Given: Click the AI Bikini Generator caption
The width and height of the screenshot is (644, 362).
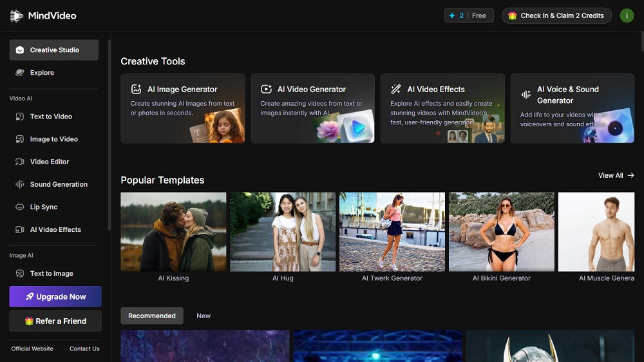Looking at the screenshot, I should click(x=502, y=278).
